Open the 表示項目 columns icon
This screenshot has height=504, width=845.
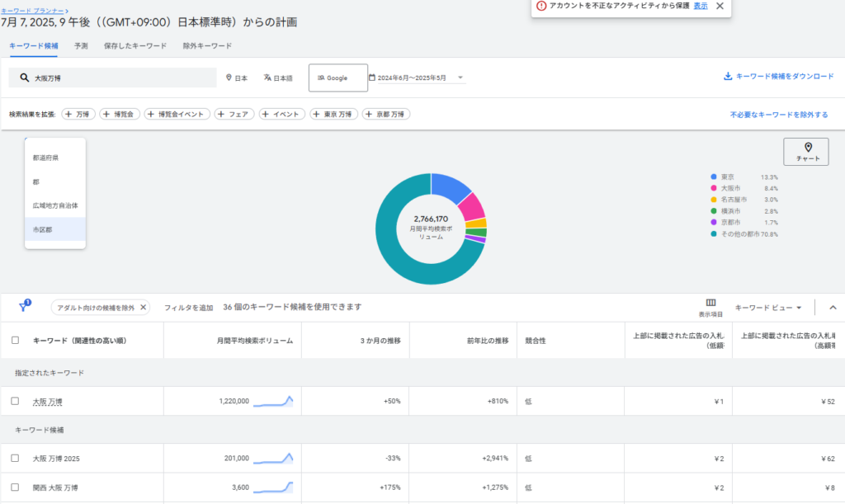coord(710,303)
